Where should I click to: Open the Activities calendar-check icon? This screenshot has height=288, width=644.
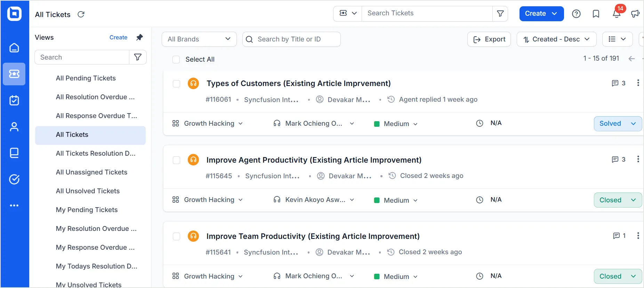[14, 100]
